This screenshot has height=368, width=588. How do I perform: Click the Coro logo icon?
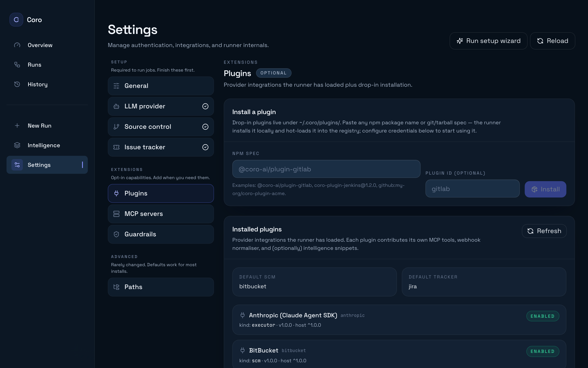[x=16, y=20]
